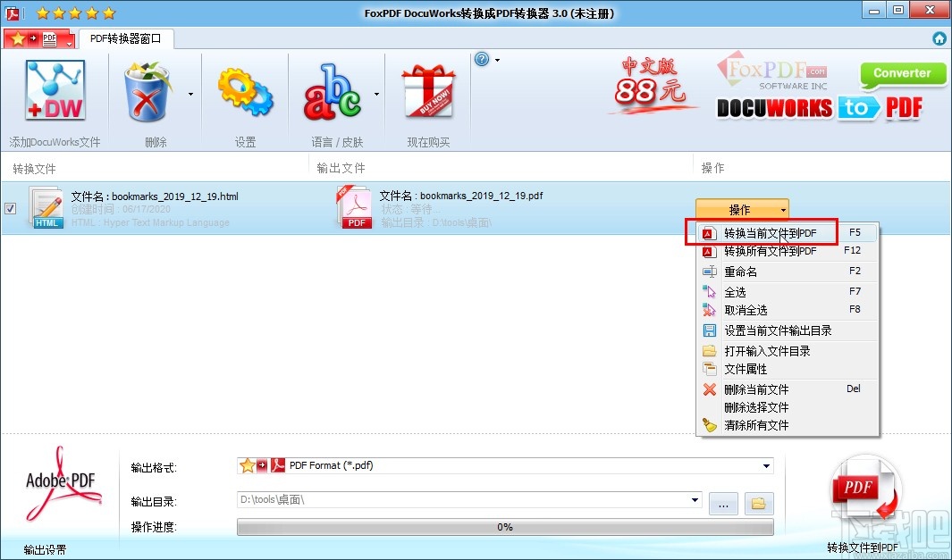Open the 操作 dropdown button
The width and height of the screenshot is (952, 560).
pos(741,209)
